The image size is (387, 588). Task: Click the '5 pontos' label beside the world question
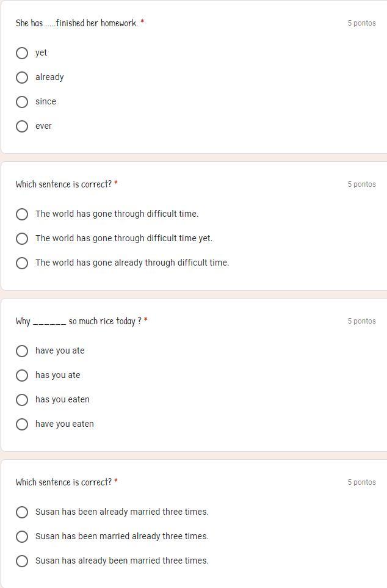click(361, 184)
